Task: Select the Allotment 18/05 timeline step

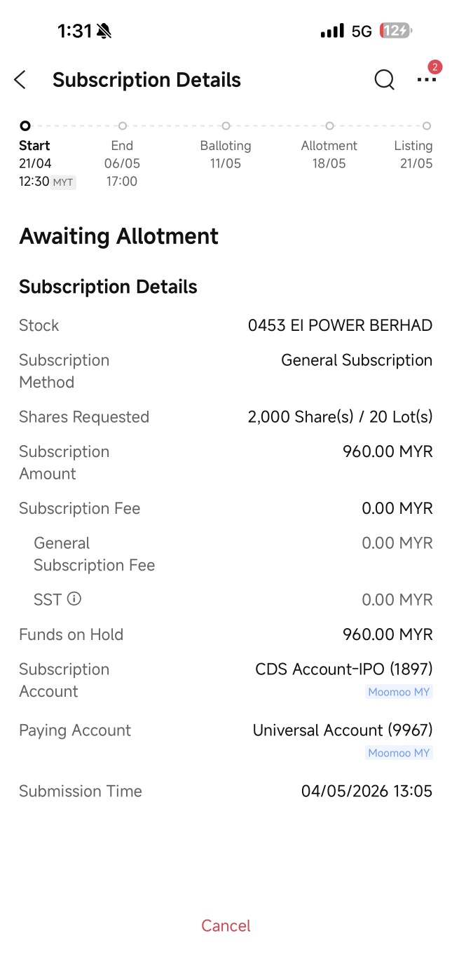Action: coord(329,144)
